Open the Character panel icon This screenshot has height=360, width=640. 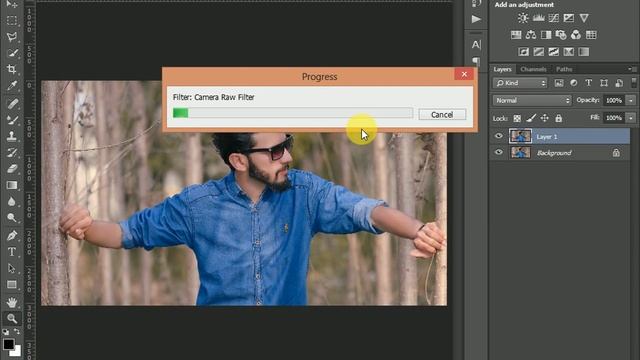(x=476, y=44)
